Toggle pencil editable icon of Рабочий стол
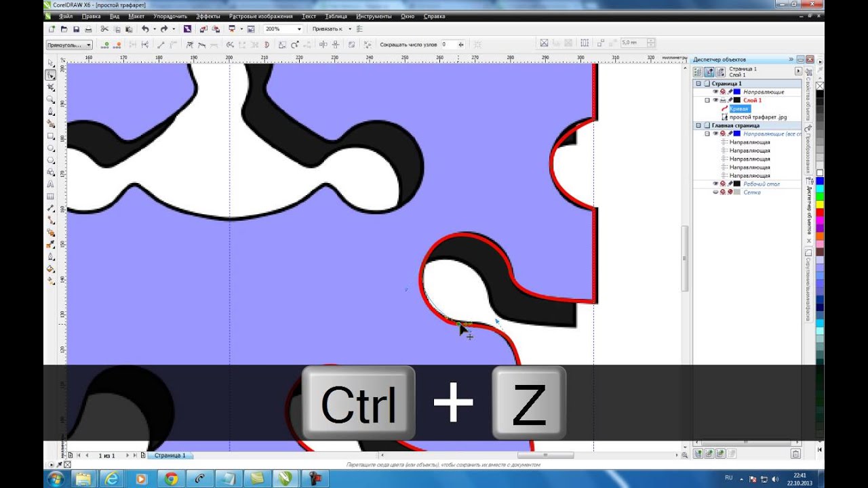 click(730, 184)
